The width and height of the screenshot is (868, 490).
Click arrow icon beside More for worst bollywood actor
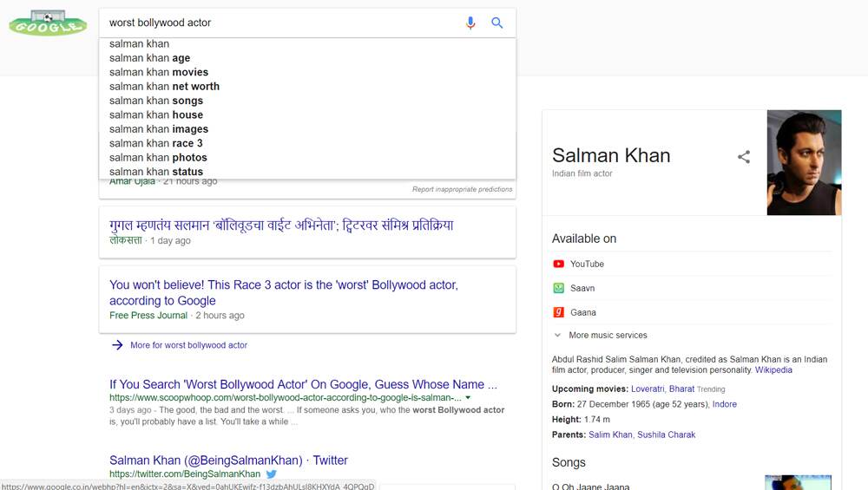(117, 345)
